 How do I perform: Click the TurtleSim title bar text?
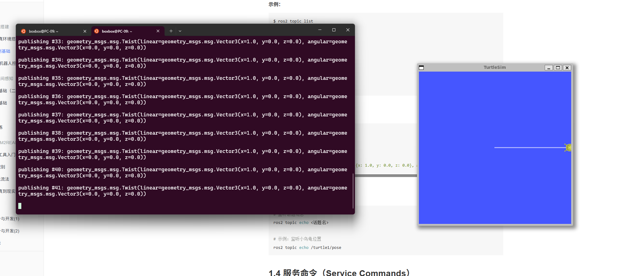(495, 67)
